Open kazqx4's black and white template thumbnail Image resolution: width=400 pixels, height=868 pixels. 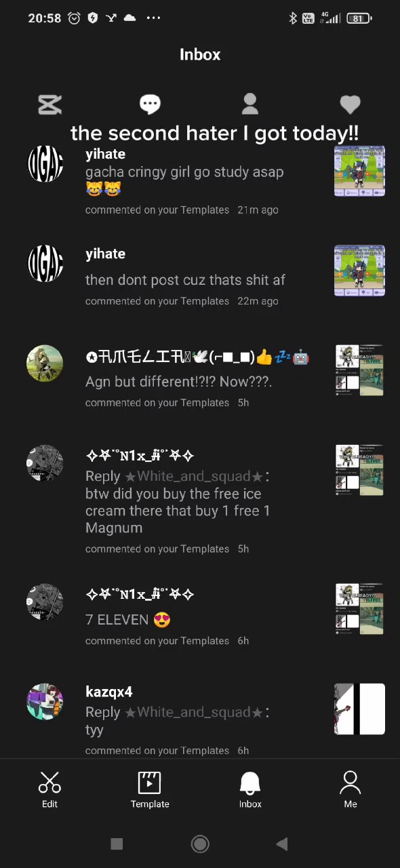[359, 709]
